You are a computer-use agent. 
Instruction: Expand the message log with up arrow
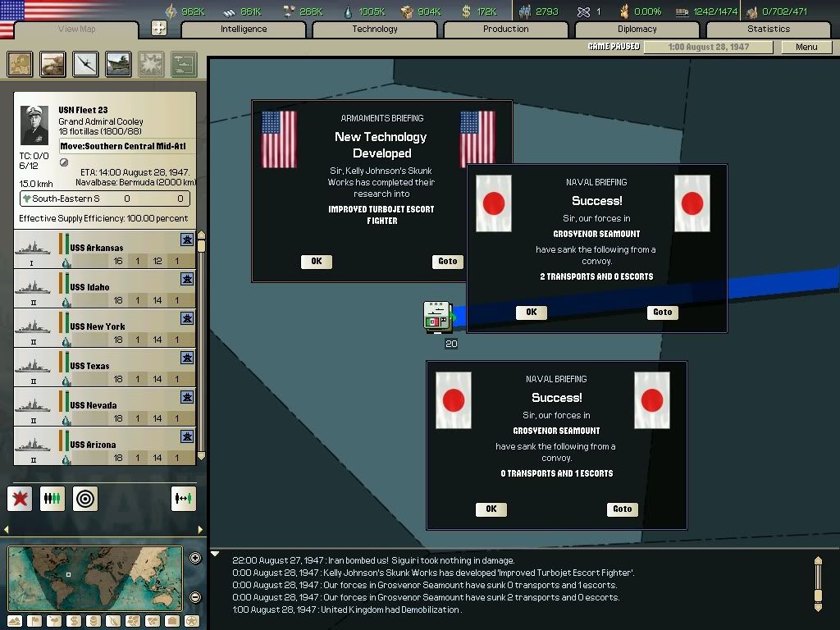[819, 561]
